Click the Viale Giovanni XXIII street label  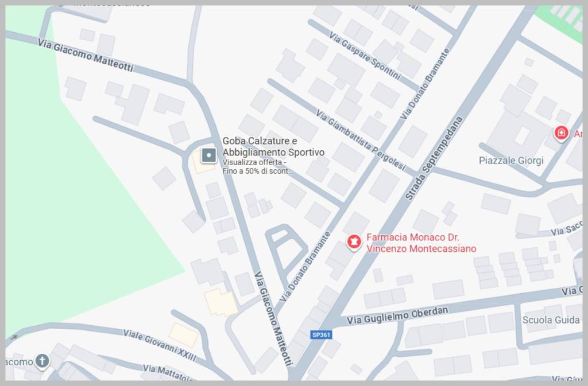160,345
